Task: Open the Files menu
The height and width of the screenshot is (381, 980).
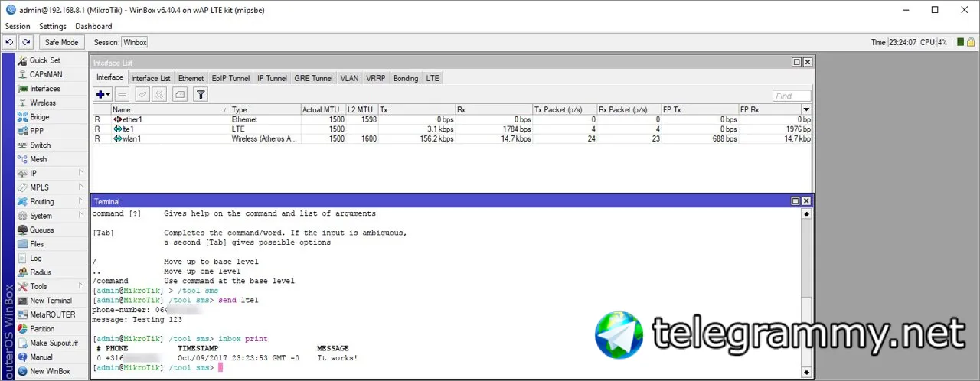Action: click(37, 244)
